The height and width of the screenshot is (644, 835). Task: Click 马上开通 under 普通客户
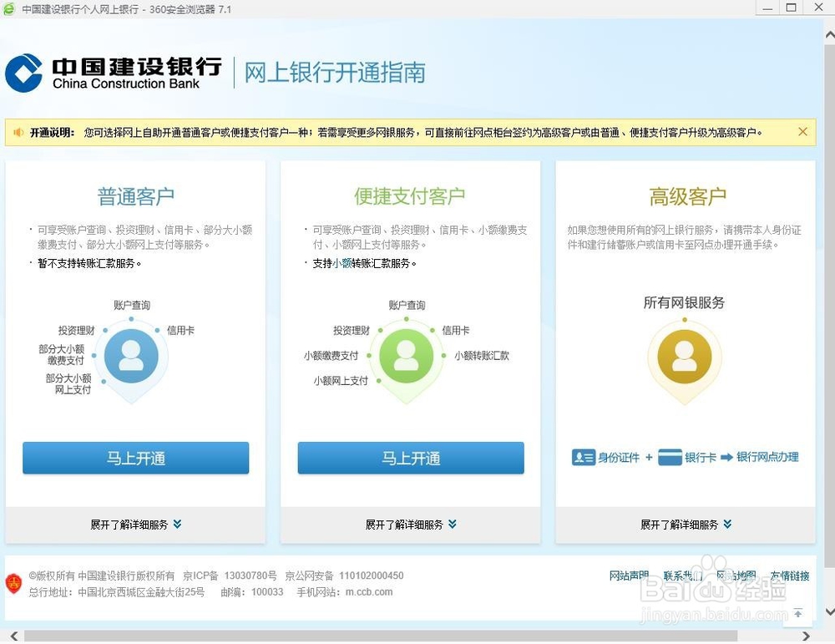click(x=136, y=458)
